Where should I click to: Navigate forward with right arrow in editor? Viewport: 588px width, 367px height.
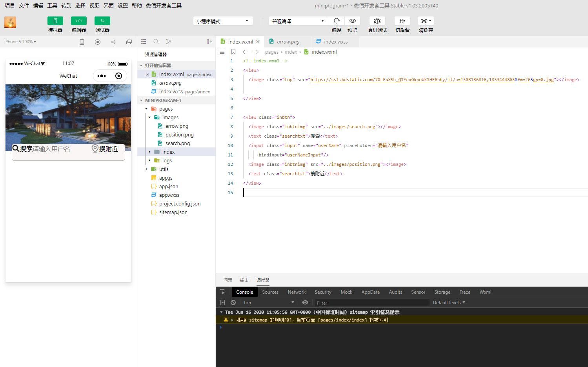pos(256,52)
